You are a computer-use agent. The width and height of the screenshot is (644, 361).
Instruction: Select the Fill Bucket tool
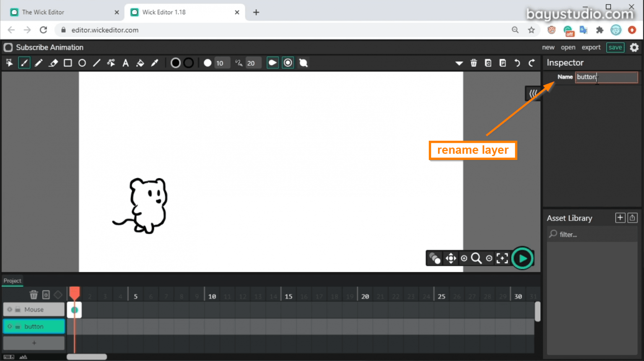tap(140, 63)
